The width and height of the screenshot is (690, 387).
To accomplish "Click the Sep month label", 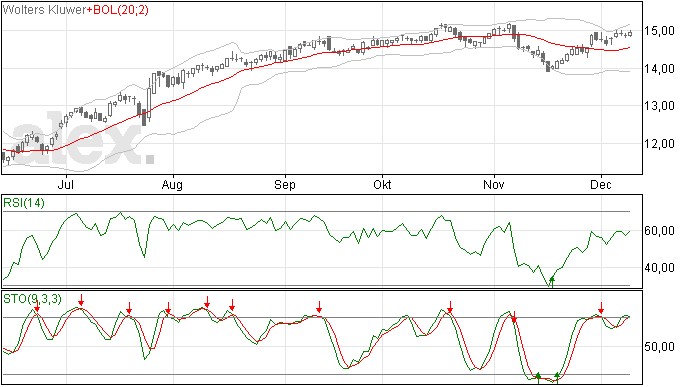I will (x=285, y=184).
